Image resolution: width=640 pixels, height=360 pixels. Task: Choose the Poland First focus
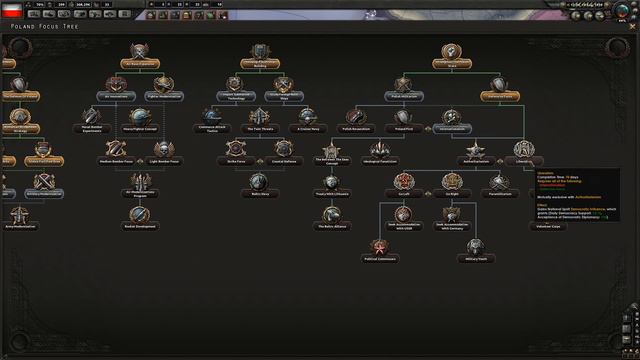tap(404, 121)
